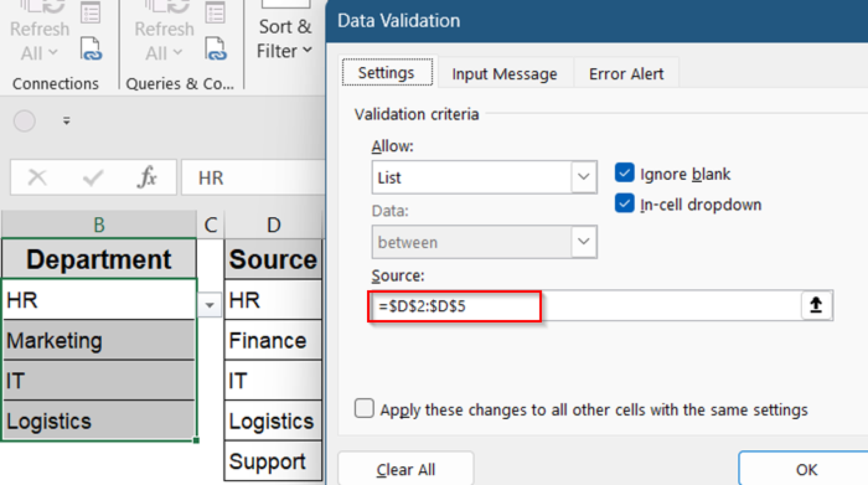Viewport: 868px width, 485px height.
Task: Click OK to confirm validation
Action: (x=805, y=468)
